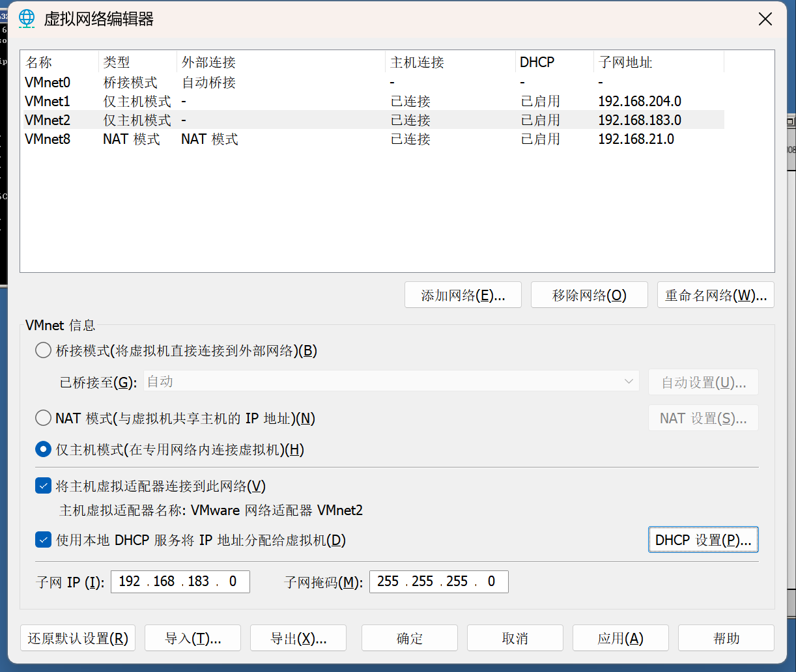Click the 类型 column header

(137, 63)
